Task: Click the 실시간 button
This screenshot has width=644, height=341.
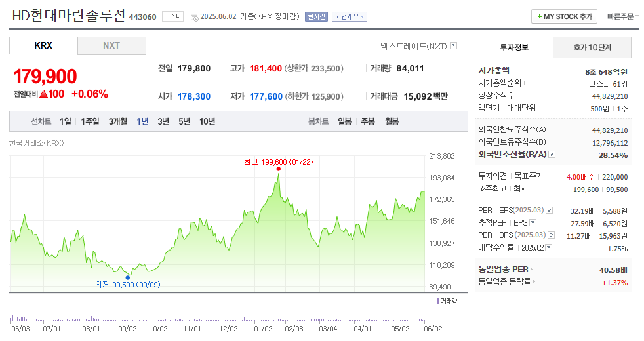Action: 316,16
